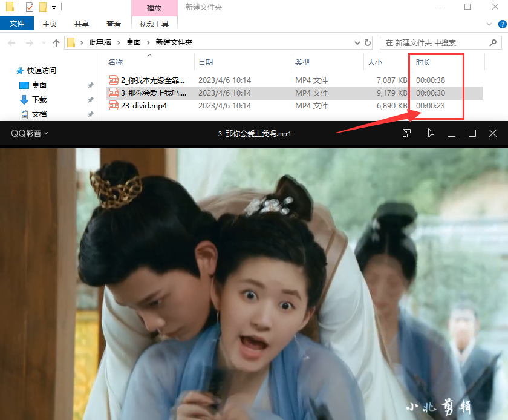The height and width of the screenshot is (420, 508).
Task: Click the 7,087 KB size cell
Action: pyautogui.click(x=391, y=80)
